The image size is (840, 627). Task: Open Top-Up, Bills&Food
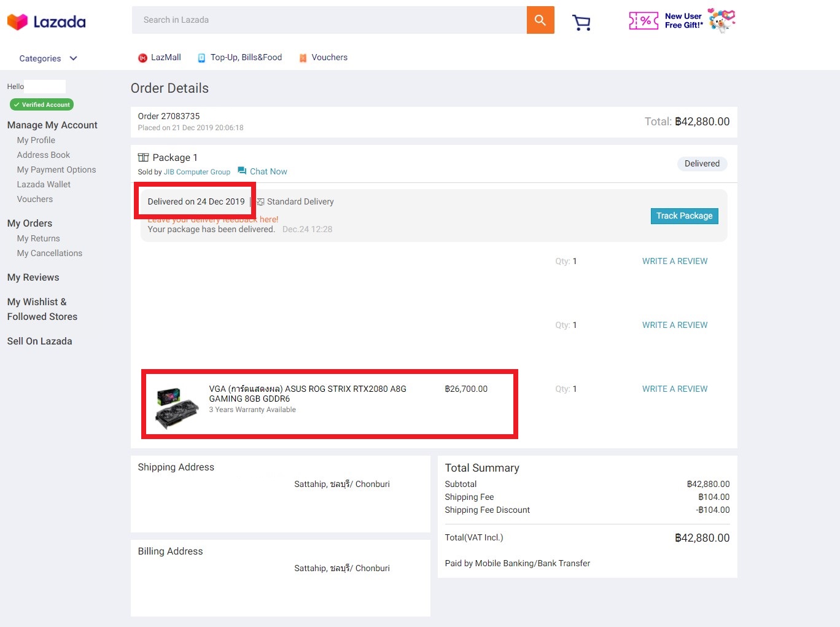246,57
